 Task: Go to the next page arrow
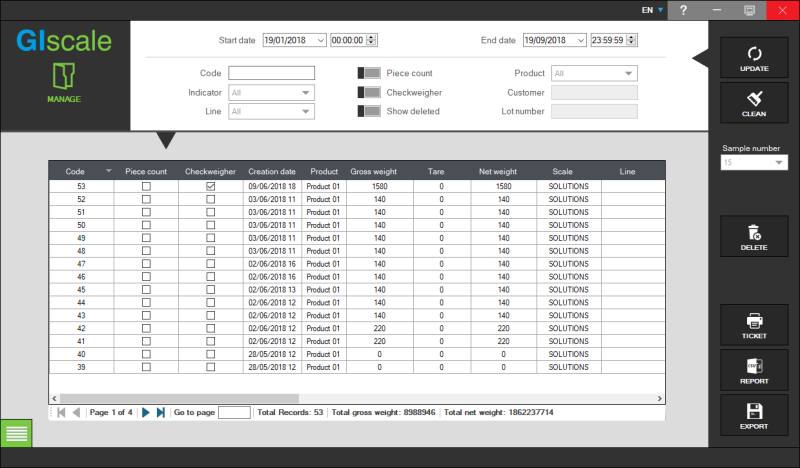(x=146, y=412)
